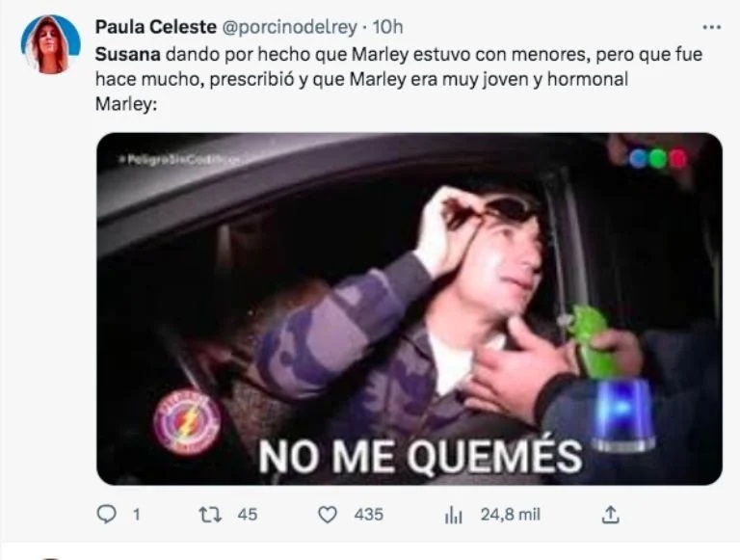This screenshot has width=740, height=560.
Task: Click the lightning bolt show logo in GIF
Action: pyautogui.click(x=187, y=421)
